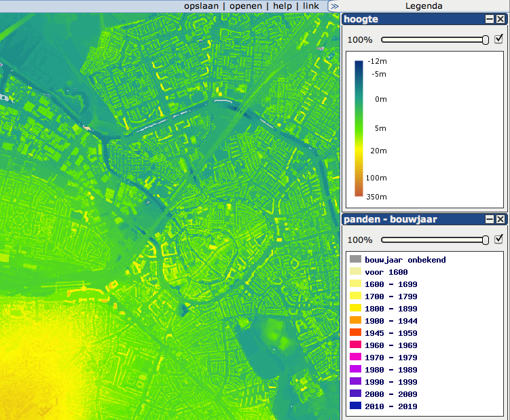Click the 1600 - 1699 legend label
Screen dimensions: 510x420
[x=391, y=284]
